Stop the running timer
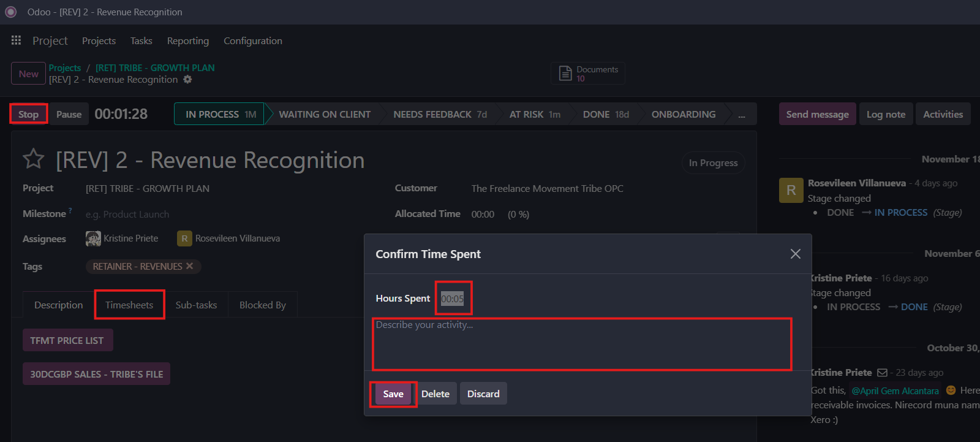 (28, 114)
